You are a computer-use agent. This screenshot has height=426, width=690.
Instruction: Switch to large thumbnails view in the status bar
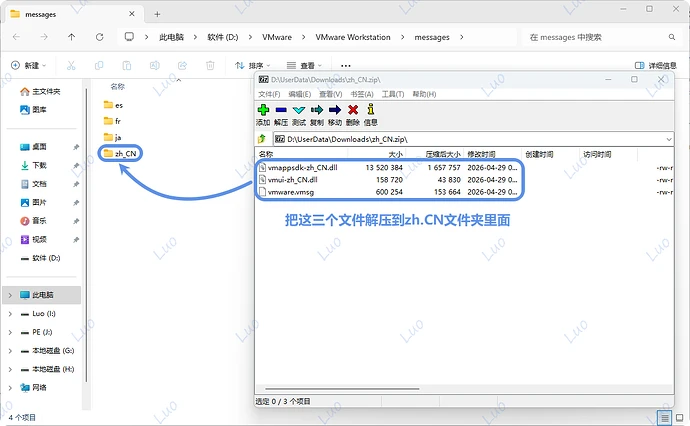point(679,417)
